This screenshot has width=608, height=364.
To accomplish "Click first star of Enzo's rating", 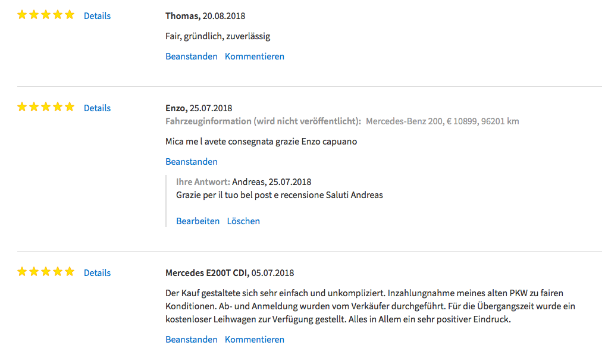I will (x=22, y=107).
